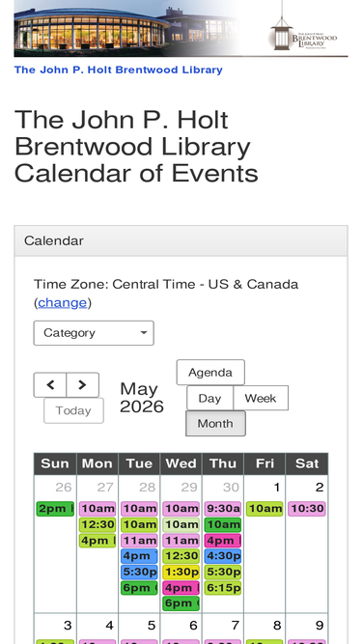Click the Today button
Screen dimensions: 362x644
point(74,410)
